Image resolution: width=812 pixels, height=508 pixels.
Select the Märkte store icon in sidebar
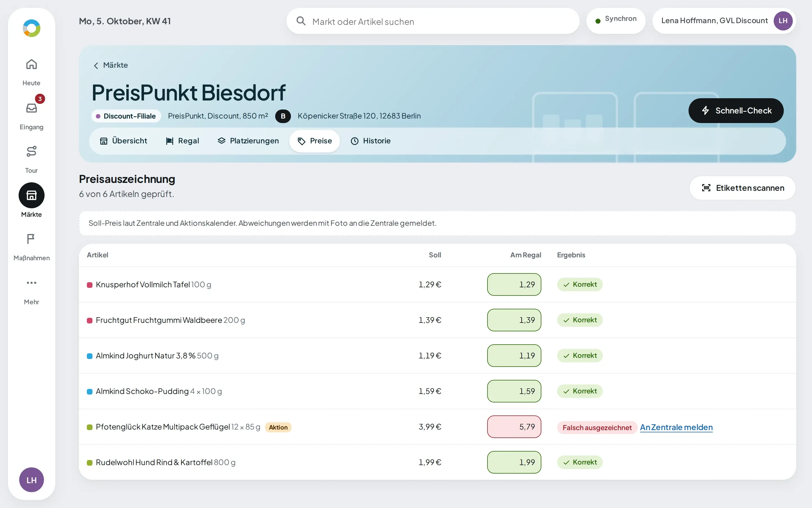coord(31,195)
